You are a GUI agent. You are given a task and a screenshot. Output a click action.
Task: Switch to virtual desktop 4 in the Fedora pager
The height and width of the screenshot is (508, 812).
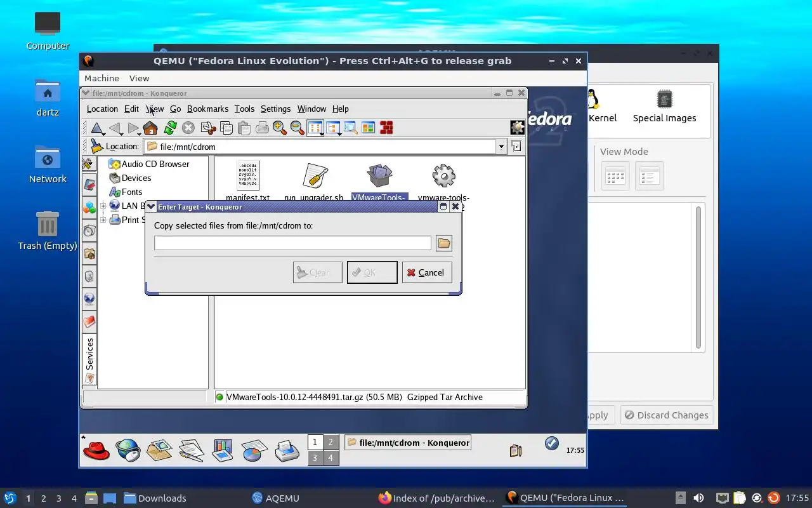(331, 457)
